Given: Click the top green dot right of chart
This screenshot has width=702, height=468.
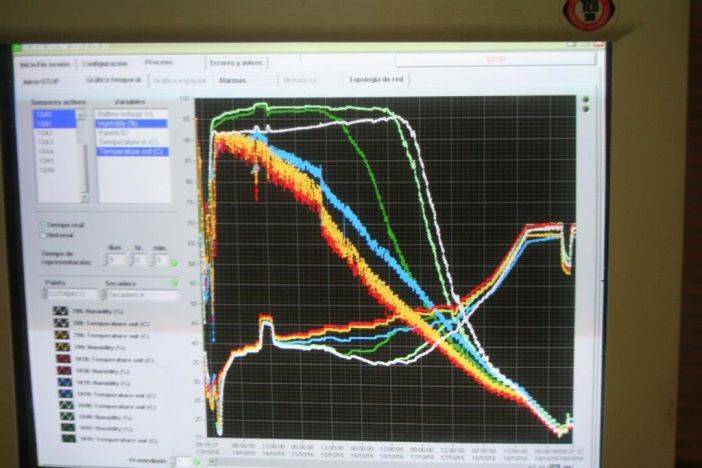Looking at the screenshot, I should click(x=586, y=99).
